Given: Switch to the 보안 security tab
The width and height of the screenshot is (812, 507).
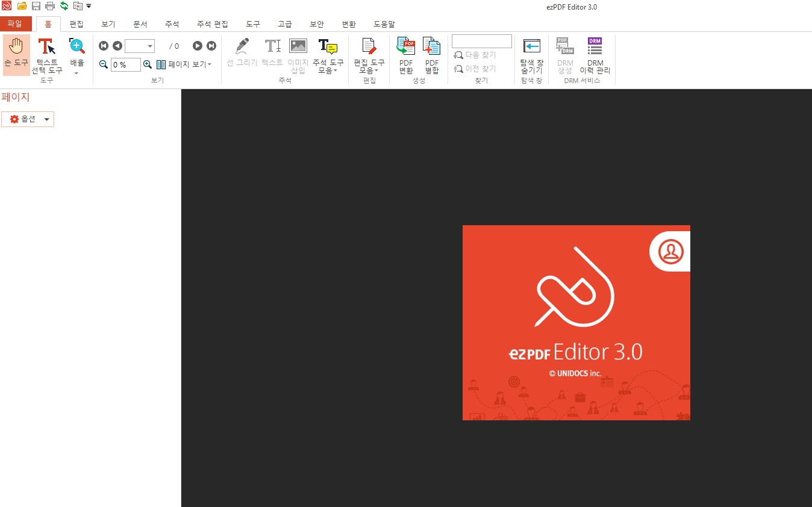Looking at the screenshot, I should [317, 24].
